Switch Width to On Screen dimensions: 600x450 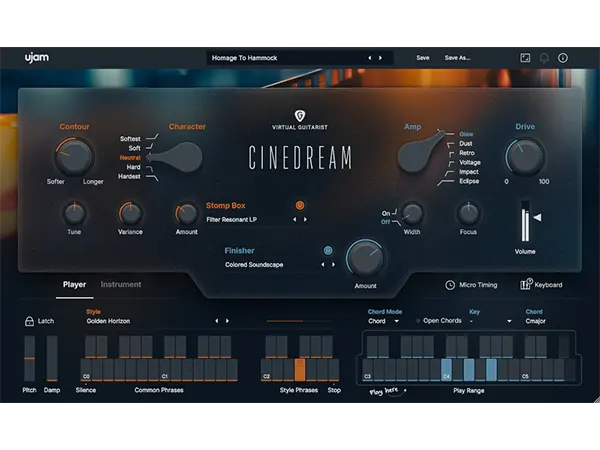[386, 213]
